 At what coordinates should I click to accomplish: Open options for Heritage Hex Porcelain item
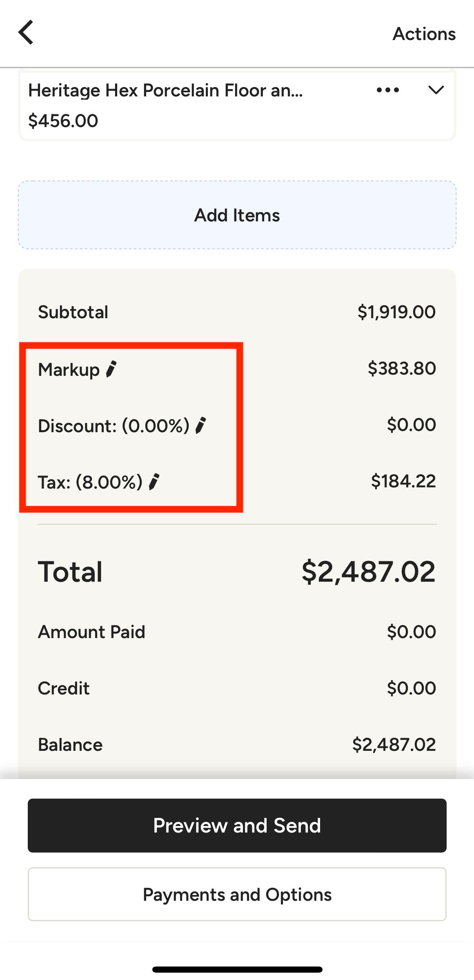coord(387,90)
